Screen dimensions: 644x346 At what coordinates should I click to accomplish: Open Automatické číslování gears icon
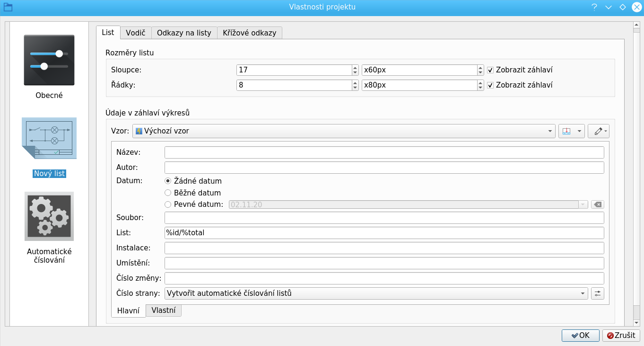click(x=49, y=216)
